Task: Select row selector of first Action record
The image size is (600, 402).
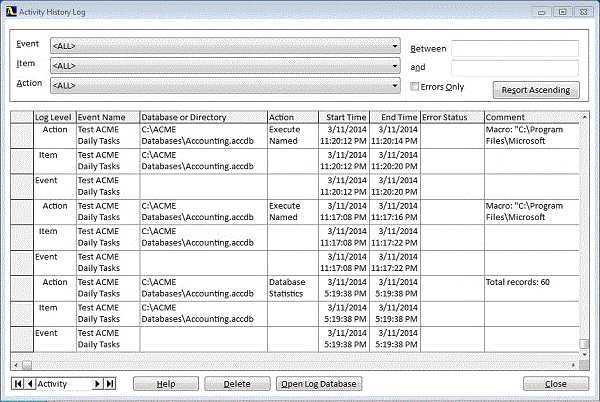Action: [x=22, y=135]
